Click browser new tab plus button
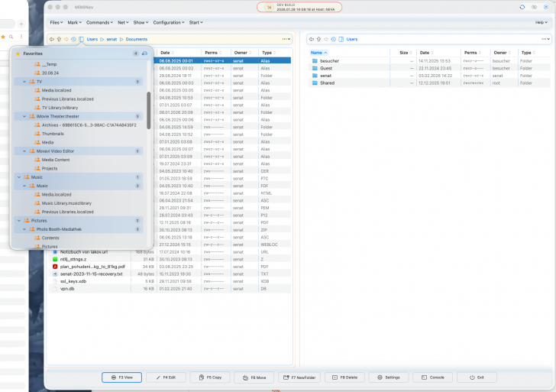Image resolution: width=556 pixels, height=392 pixels. point(21,24)
